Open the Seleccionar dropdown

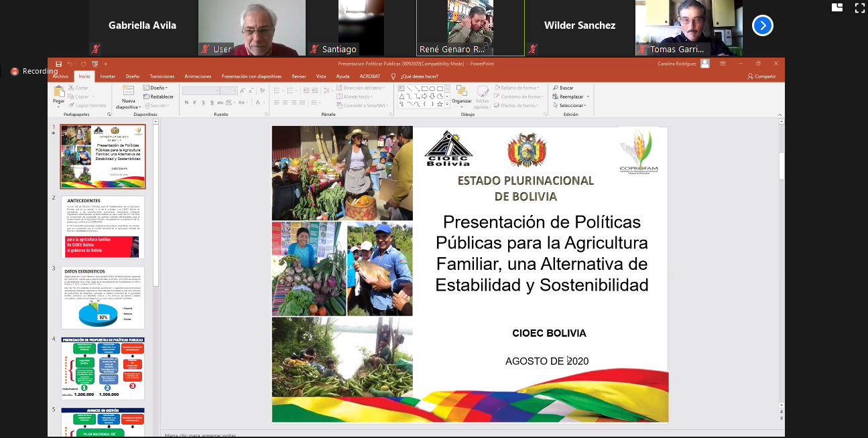[x=570, y=105]
